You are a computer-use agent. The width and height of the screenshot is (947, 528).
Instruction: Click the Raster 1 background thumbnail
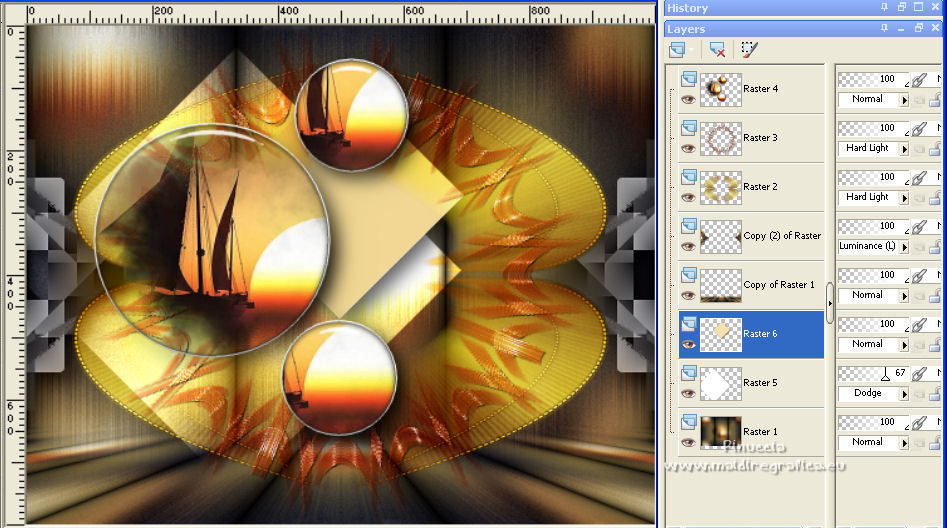click(x=721, y=433)
